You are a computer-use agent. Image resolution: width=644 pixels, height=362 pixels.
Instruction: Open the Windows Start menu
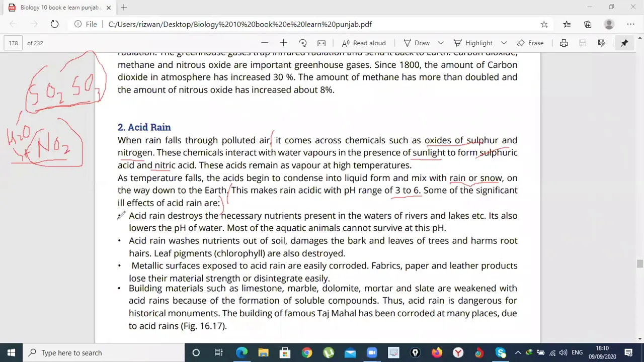click(11, 353)
